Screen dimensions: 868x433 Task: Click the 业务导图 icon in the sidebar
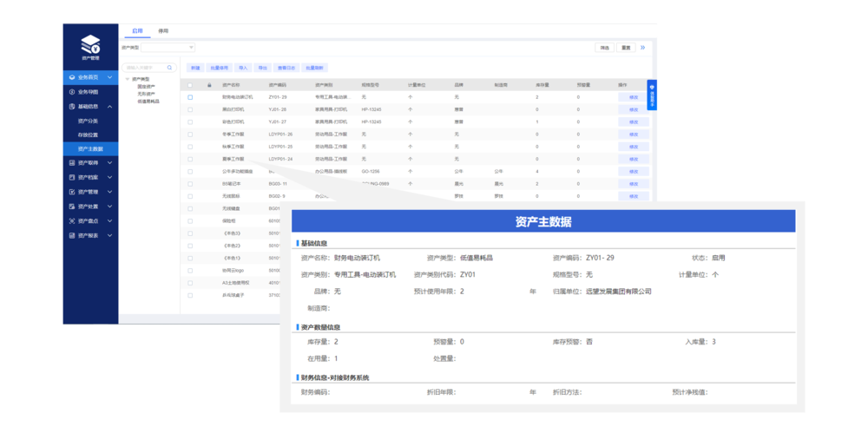72,92
